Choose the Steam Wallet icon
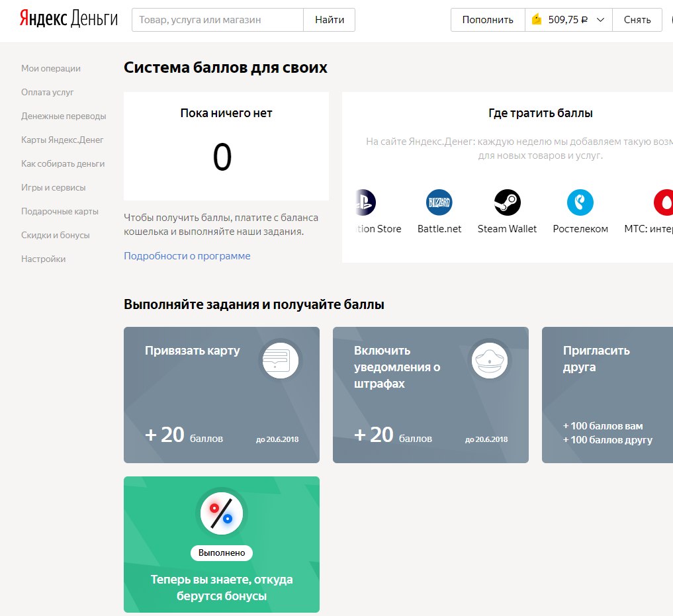The width and height of the screenshot is (673, 616). click(508, 202)
